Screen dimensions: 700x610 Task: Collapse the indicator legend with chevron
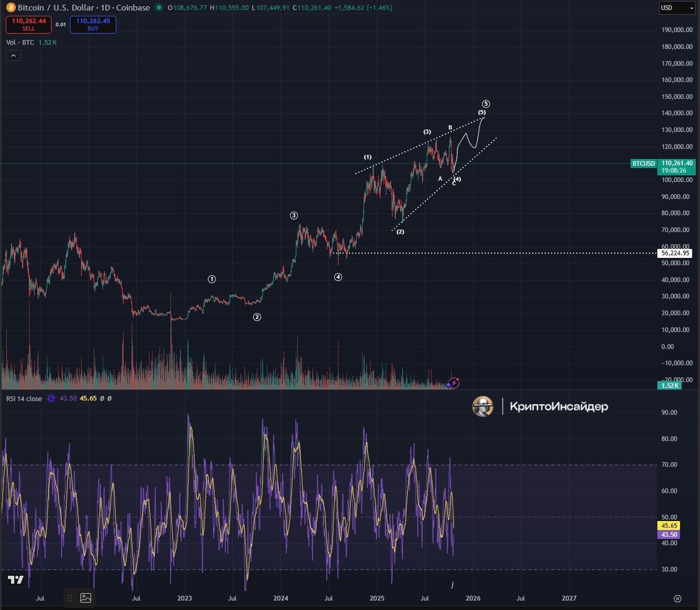point(13,55)
